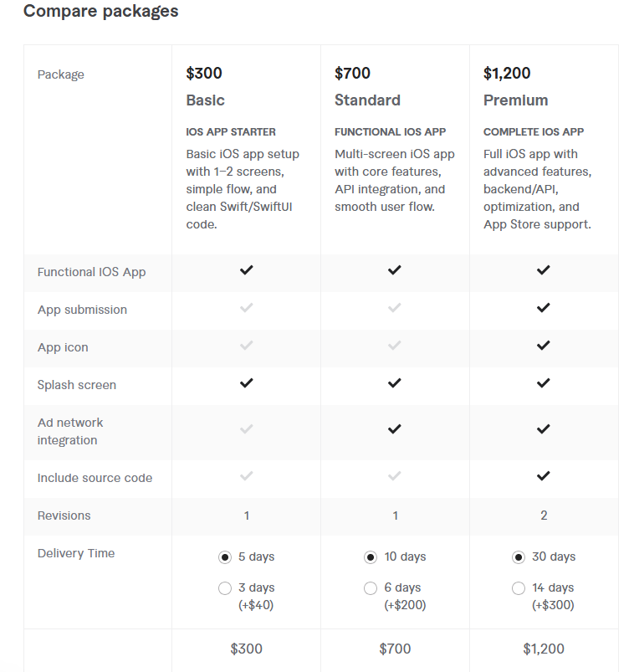Click the Premium checkmark for Include source code

tap(543, 476)
